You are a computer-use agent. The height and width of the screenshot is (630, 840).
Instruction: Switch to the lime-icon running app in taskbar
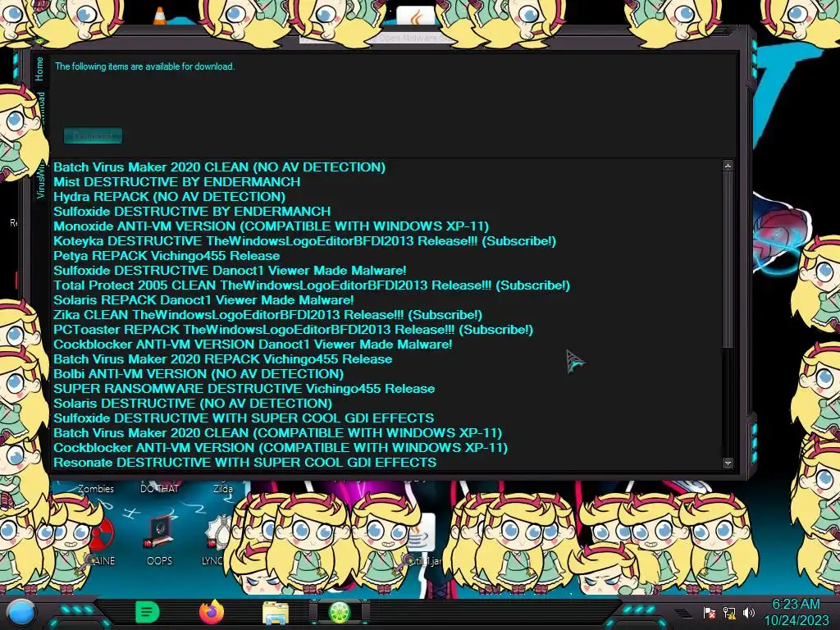(340, 613)
